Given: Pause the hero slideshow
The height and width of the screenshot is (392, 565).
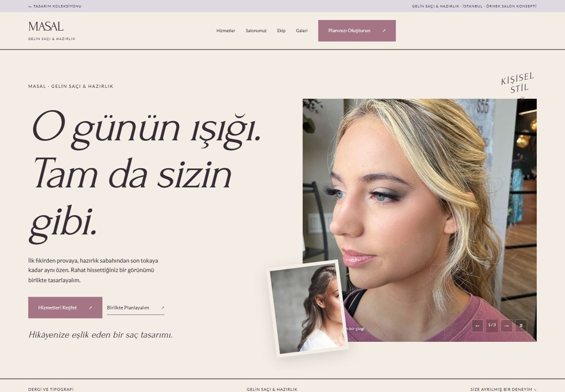Looking at the screenshot, I should coord(521,326).
